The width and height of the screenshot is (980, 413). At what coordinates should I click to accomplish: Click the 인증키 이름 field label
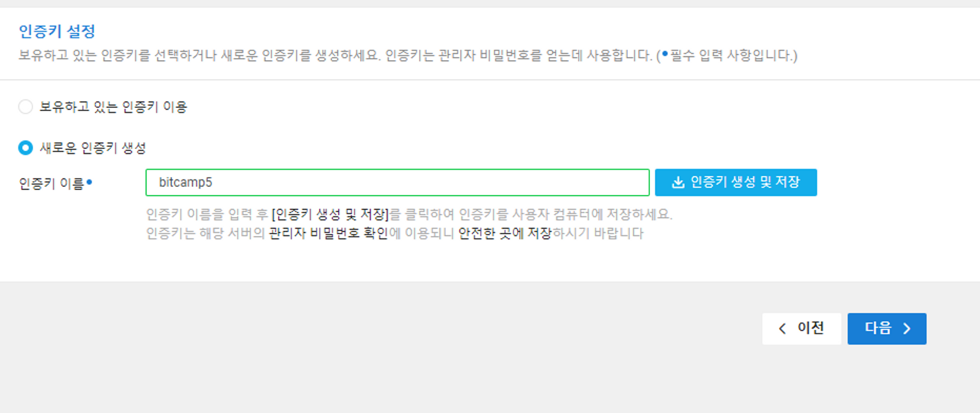[x=51, y=183]
